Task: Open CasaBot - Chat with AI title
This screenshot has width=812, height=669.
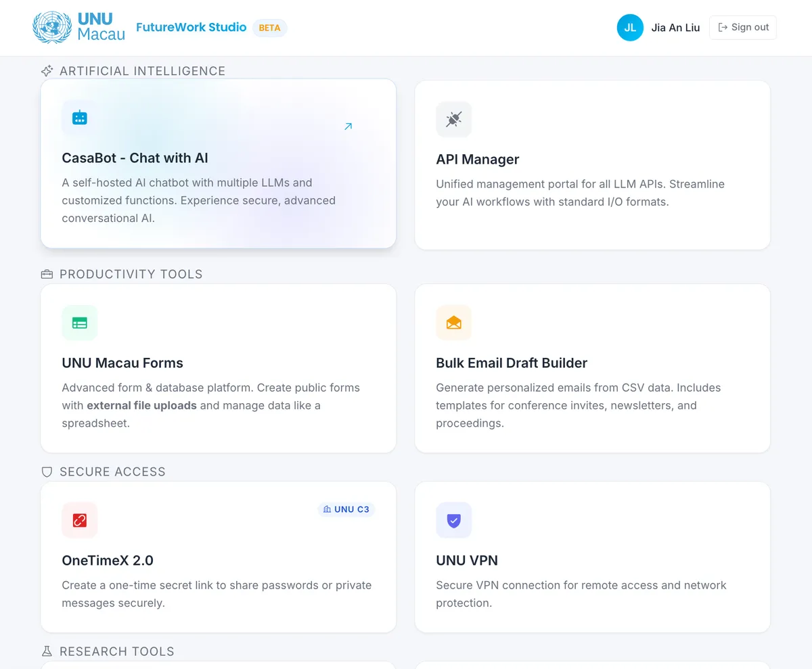Action: (135, 158)
